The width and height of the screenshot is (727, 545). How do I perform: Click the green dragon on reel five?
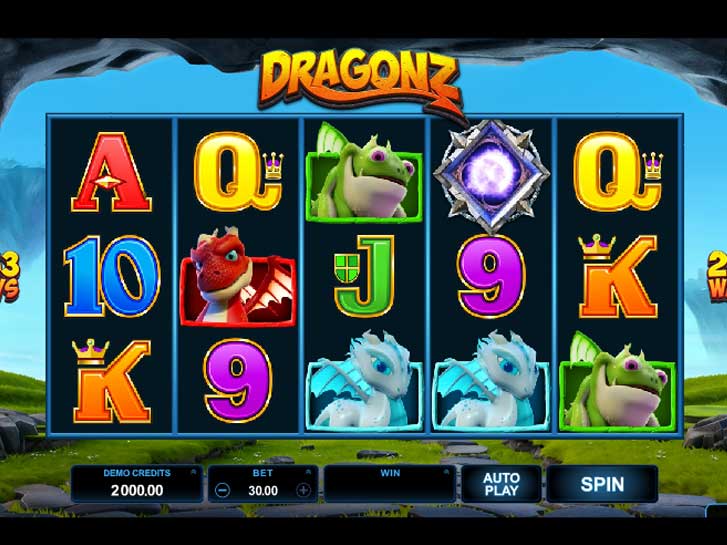617,381
